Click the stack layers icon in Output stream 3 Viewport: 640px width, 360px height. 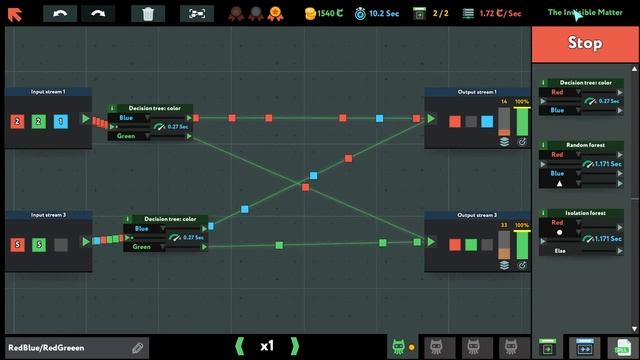click(504, 265)
